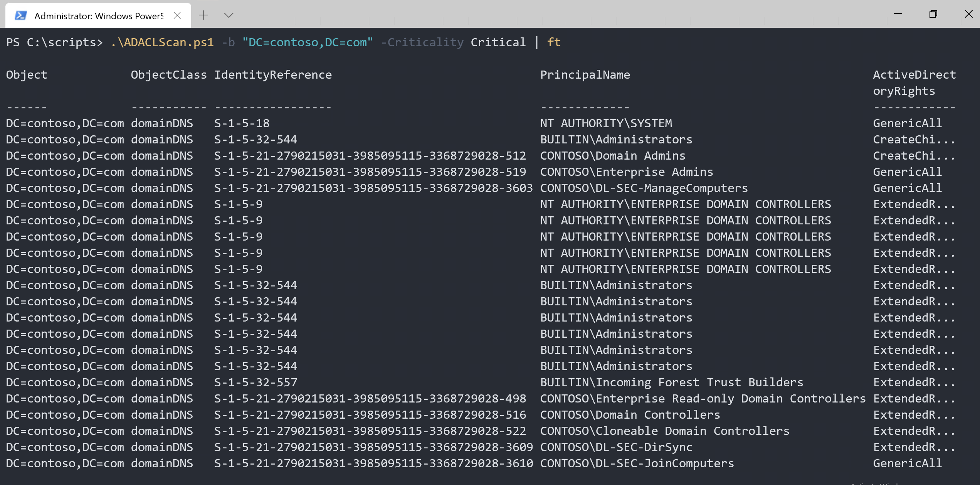Screen dimensions: 980x485
Task: Click the -b parameter in the command
Action: [228, 42]
